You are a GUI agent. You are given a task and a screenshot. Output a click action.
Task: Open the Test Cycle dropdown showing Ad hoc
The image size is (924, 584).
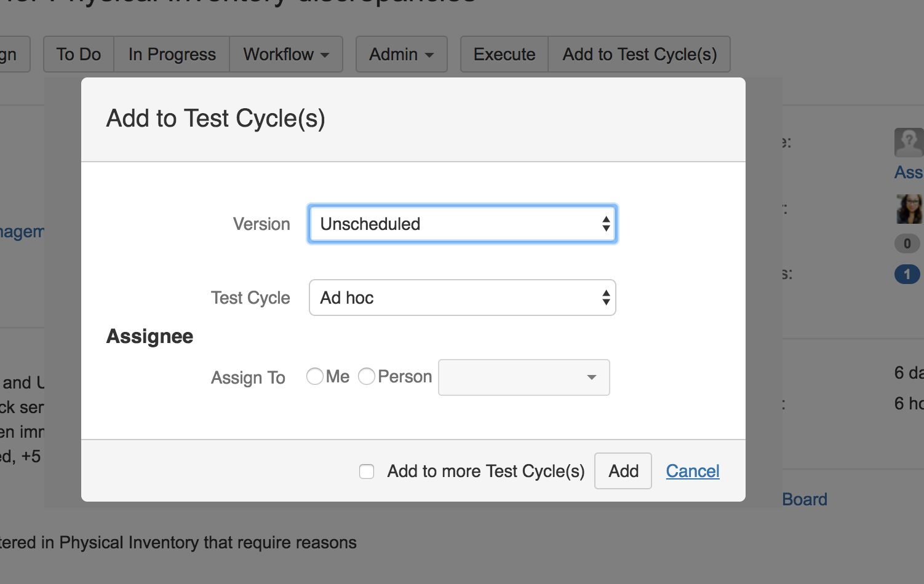[463, 298]
